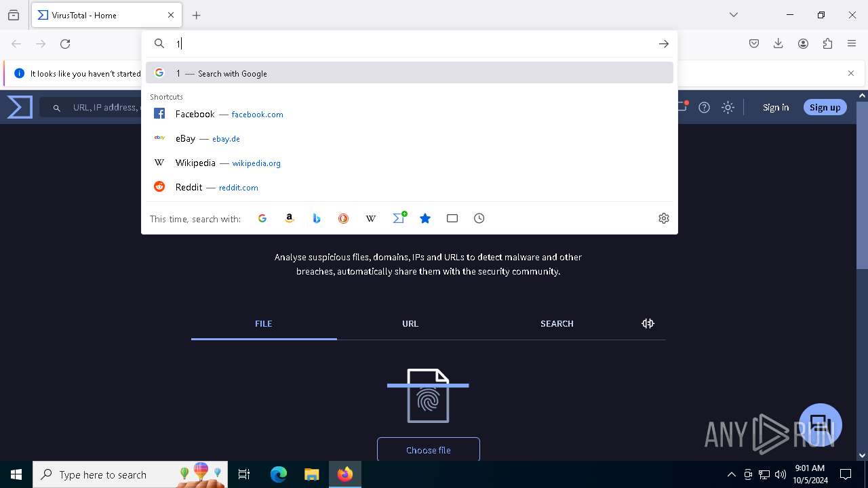Show hidden system tray icons
The image size is (868, 488).
(x=731, y=474)
